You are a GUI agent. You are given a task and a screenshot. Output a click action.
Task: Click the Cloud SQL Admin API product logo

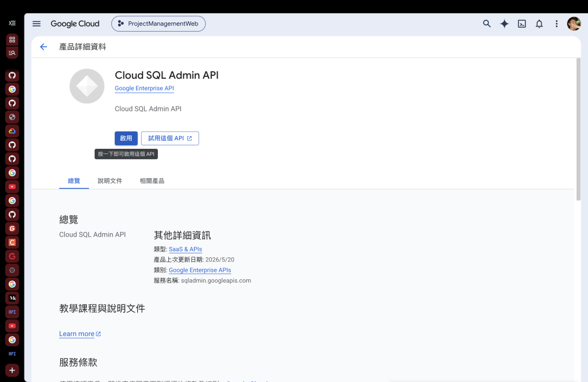point(87,86)
